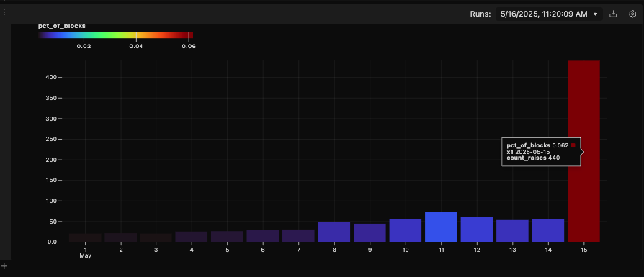The width and height of the screenshot is (644, 277).
Task: Click the bar for May 12
Action: [x=476, y=229]
